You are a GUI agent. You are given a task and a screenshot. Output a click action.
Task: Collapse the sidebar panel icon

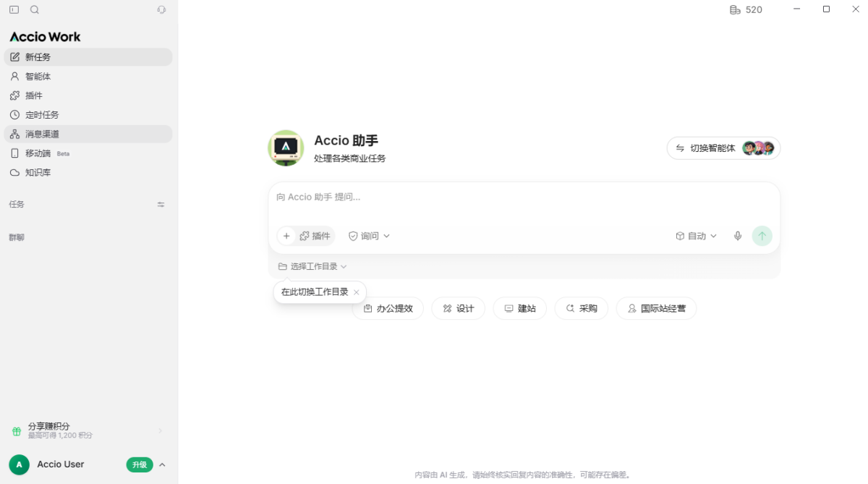click(x=14, y=10)
